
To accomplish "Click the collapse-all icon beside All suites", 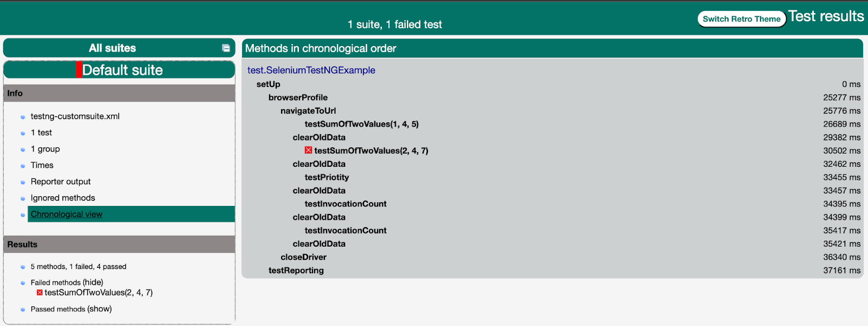I will click(x=226, y=48).
